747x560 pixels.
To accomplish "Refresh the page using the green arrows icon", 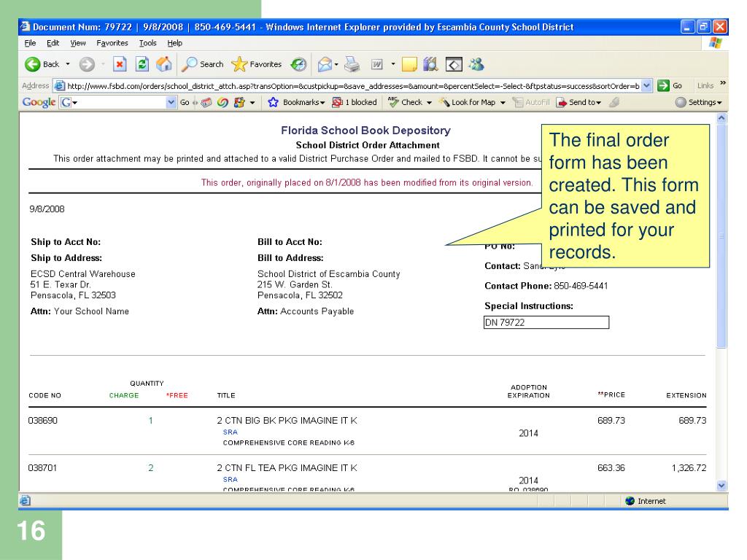I will click(142, 64).
